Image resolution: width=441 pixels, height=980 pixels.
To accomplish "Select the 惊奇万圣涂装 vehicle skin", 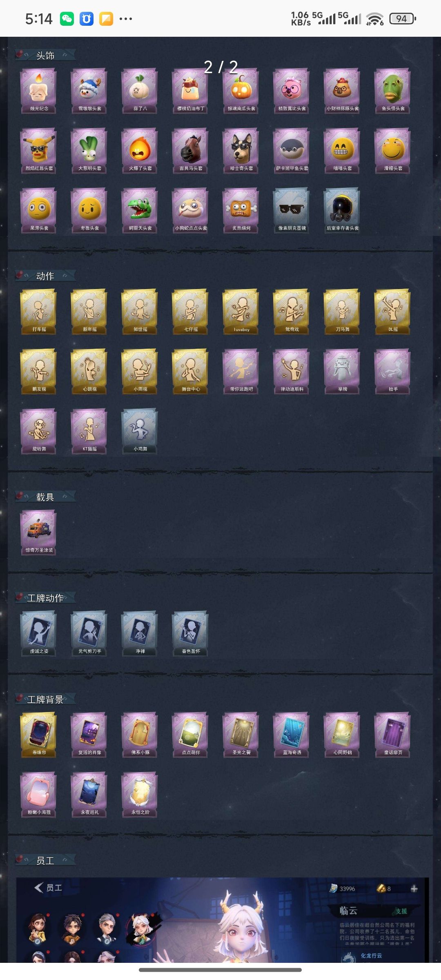I will pyautogui.click(x=39, y=532).
